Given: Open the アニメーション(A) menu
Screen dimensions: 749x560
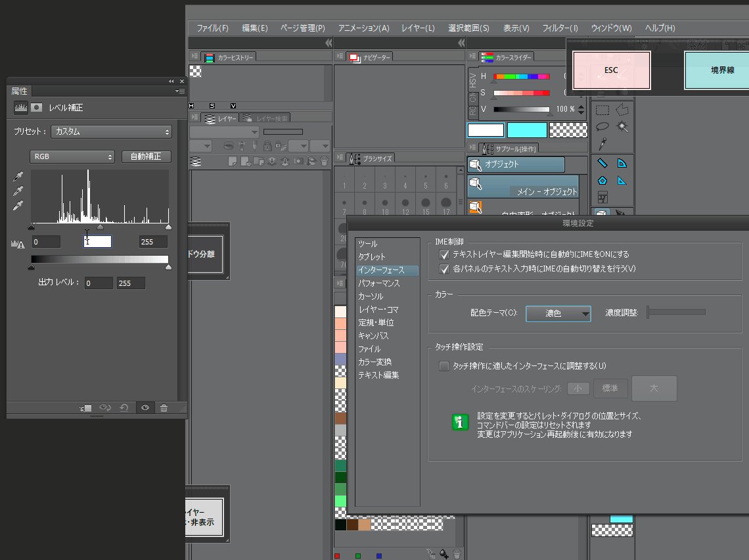Looking at the screenshot, I should (x=363, y=28).
